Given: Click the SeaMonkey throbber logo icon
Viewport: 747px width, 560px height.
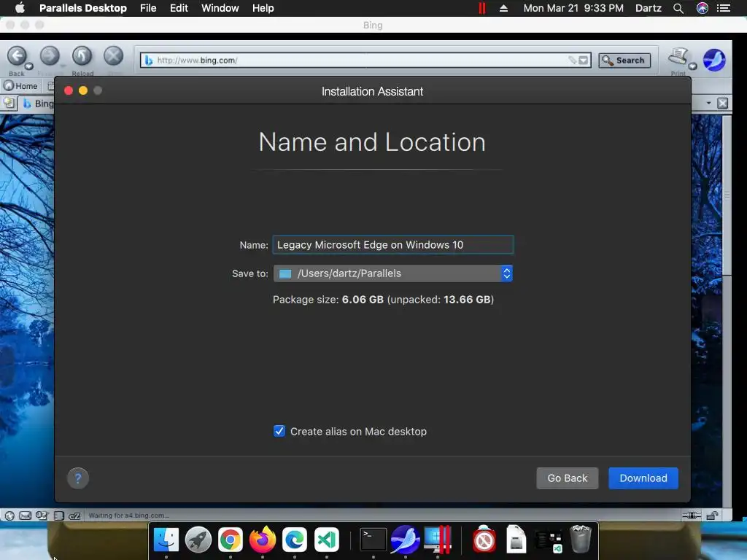Looking at the screenshot, I should coord(714,60).
